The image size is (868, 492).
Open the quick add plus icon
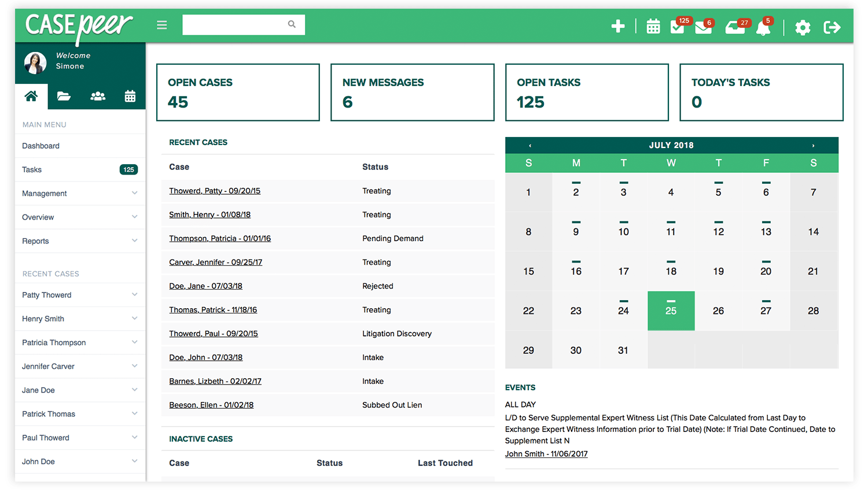(618, 26)
